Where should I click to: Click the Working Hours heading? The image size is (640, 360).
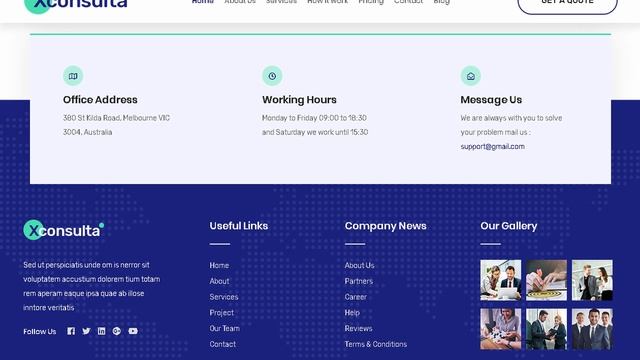click(299, 100)
